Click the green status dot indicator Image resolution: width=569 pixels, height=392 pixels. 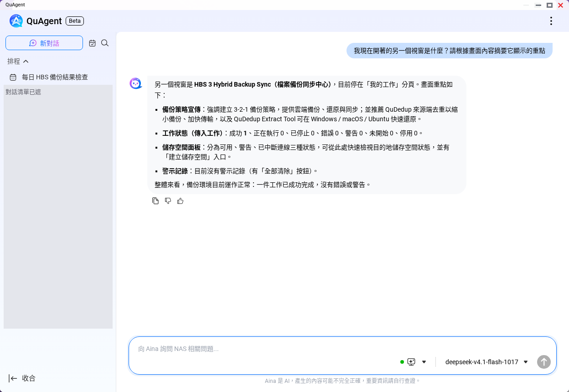click(402, 362)
